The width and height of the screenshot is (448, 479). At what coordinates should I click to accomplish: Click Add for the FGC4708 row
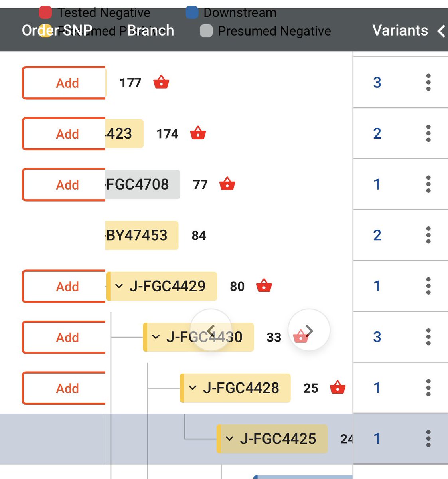[x=64, y=184]
